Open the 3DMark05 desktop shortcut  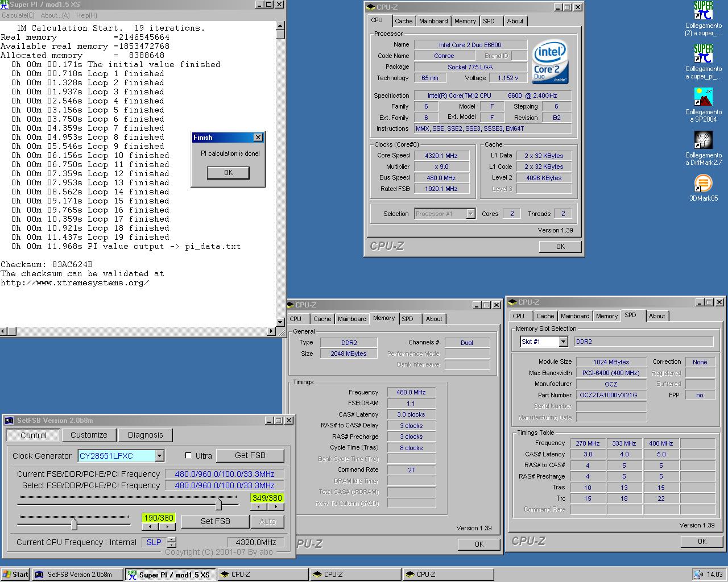pyautogui.click(x=704, y=188)
